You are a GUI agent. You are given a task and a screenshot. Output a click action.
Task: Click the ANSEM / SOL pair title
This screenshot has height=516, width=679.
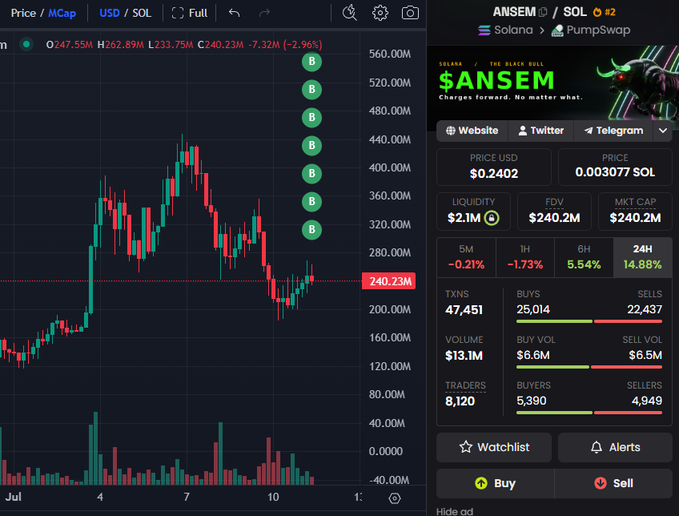tap(540, 12)
